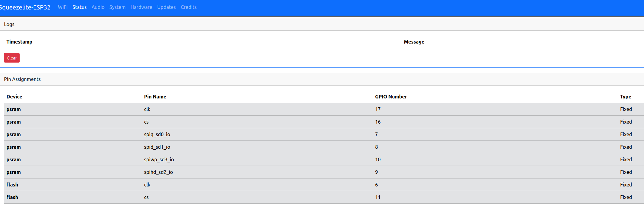Screen dimensions: 644x211
Task: Click GPIO number 11 in flash cs row
Action: pos(378,197)
